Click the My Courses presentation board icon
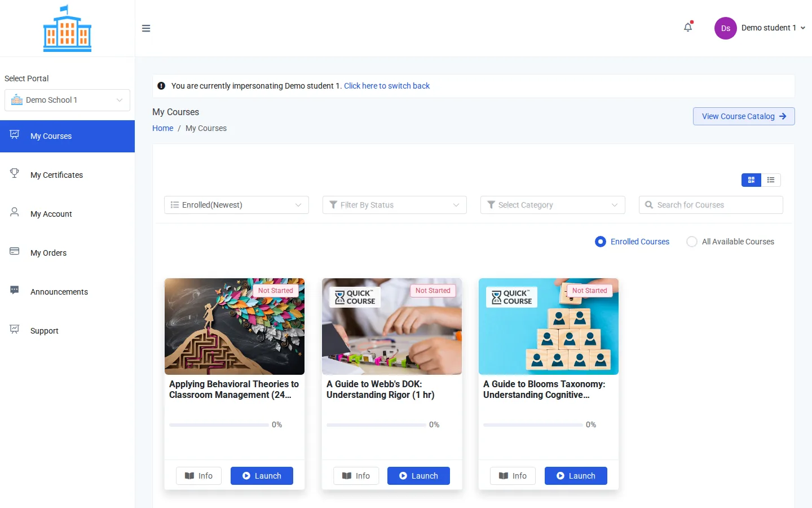The image size is (812, 508). click(15, 134)
